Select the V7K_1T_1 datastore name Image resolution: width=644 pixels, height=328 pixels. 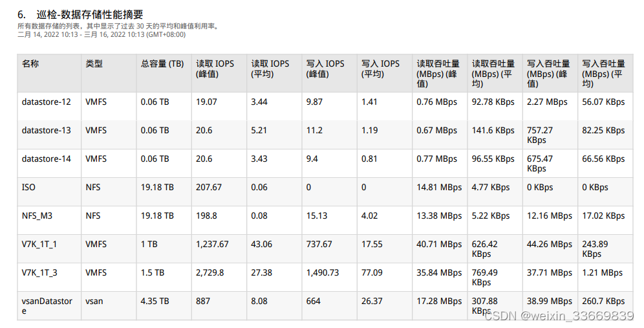pyautogui.click(x=39, y=244)
